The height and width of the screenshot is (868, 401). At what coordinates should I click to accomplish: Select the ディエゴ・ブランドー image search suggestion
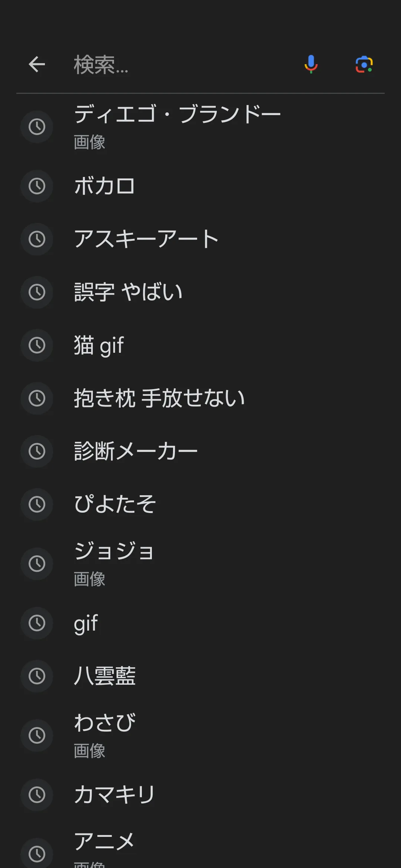click(177, 126)
